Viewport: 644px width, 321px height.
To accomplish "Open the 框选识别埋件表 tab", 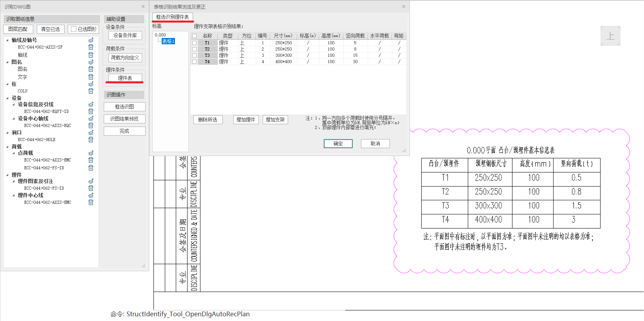I will click(x=172, y=17).
